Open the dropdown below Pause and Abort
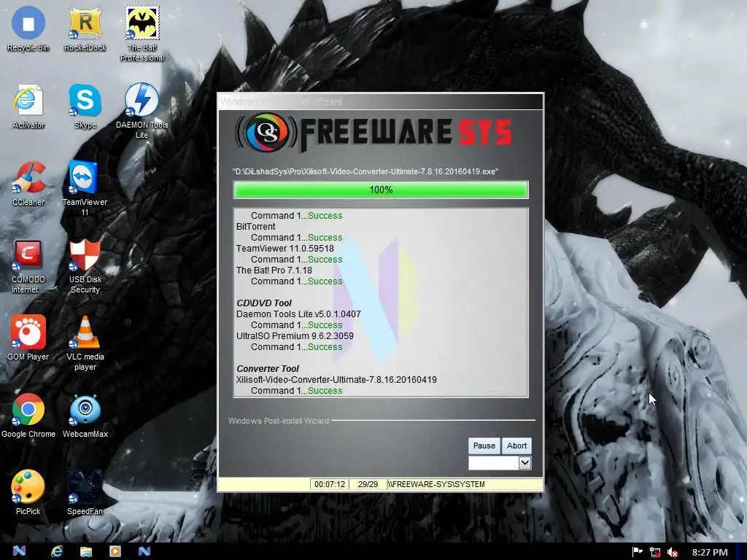Screen dimensions: 747x560 coord(500,462)
